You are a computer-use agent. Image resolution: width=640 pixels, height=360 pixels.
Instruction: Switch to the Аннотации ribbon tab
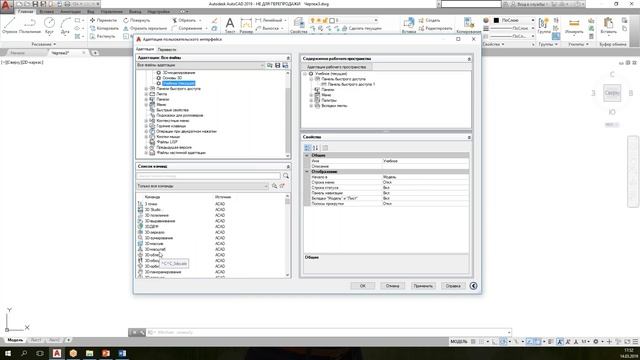[70, 11]
